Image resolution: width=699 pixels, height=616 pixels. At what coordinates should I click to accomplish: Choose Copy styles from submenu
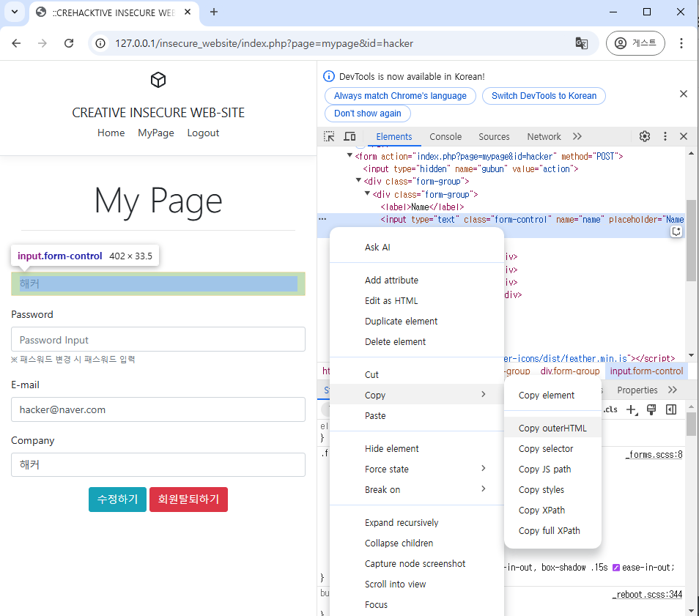(x=552, y=490)
